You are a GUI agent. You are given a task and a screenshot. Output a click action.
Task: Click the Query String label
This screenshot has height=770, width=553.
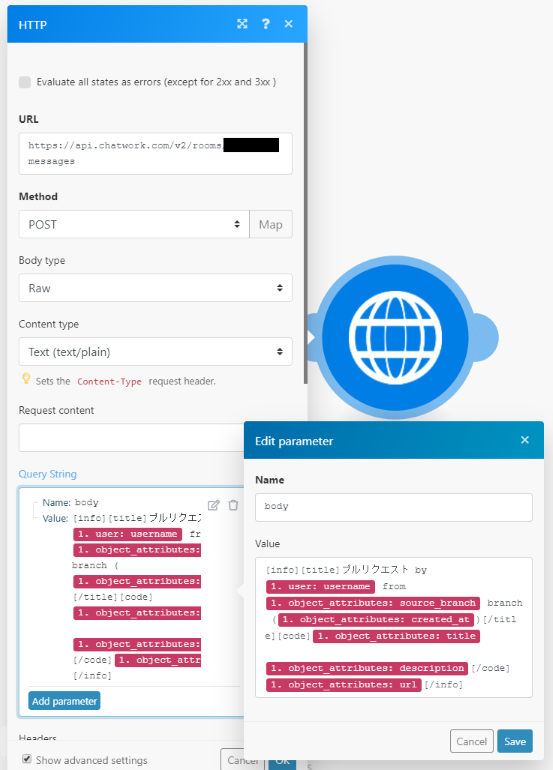[48, 474]
